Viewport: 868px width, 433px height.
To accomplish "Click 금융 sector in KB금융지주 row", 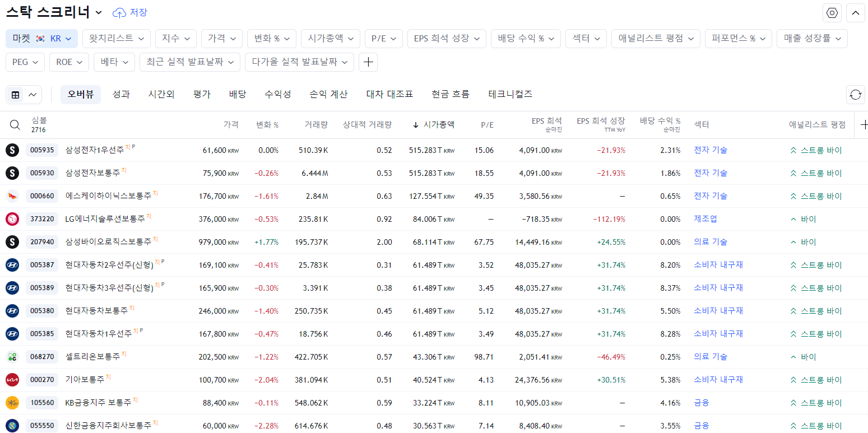I will coord(702,403).
